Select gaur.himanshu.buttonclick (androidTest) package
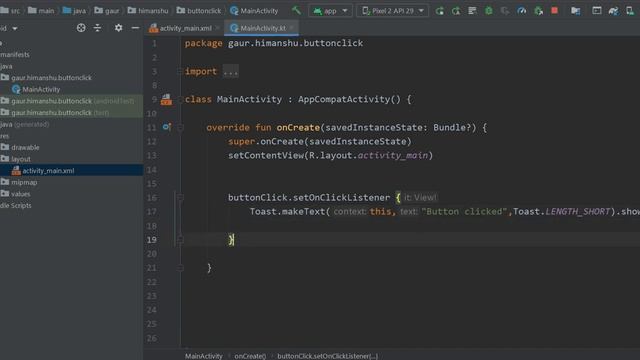 72,101
